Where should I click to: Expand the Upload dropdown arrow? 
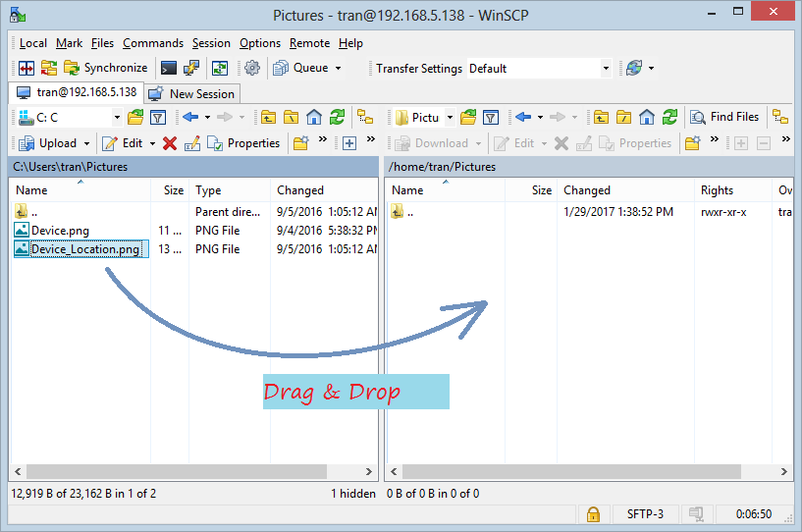tap(87, 143)
